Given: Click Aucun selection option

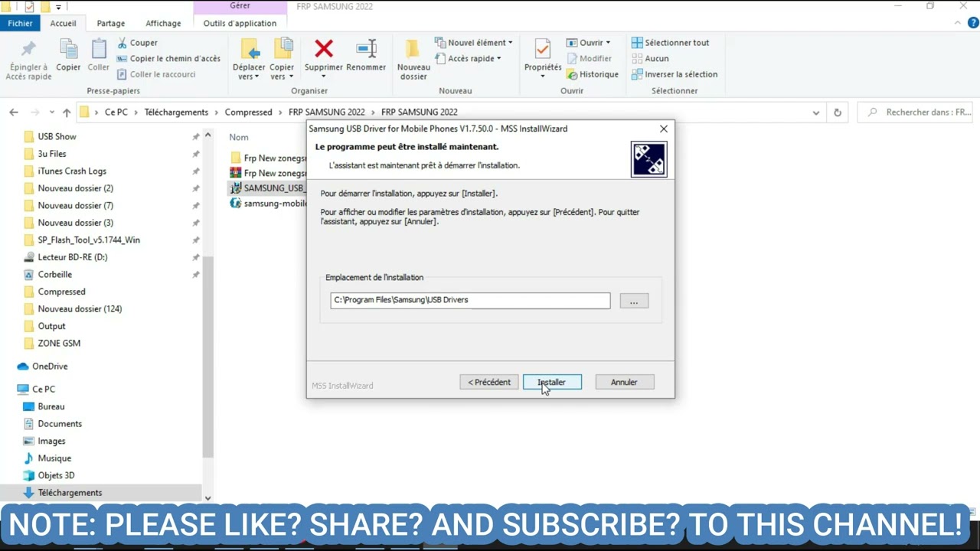Looking at the screenshot, I should pyautogui.click(x=650, y=58).
